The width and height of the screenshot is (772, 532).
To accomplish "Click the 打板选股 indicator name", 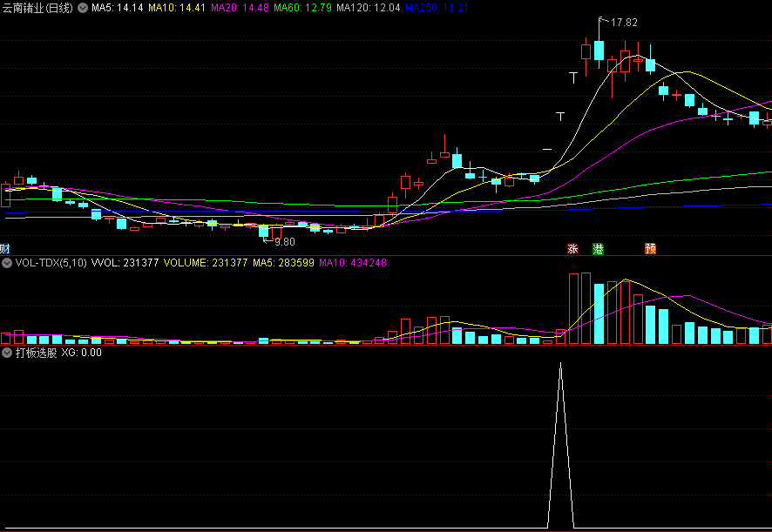I will [x=36, y=353].
